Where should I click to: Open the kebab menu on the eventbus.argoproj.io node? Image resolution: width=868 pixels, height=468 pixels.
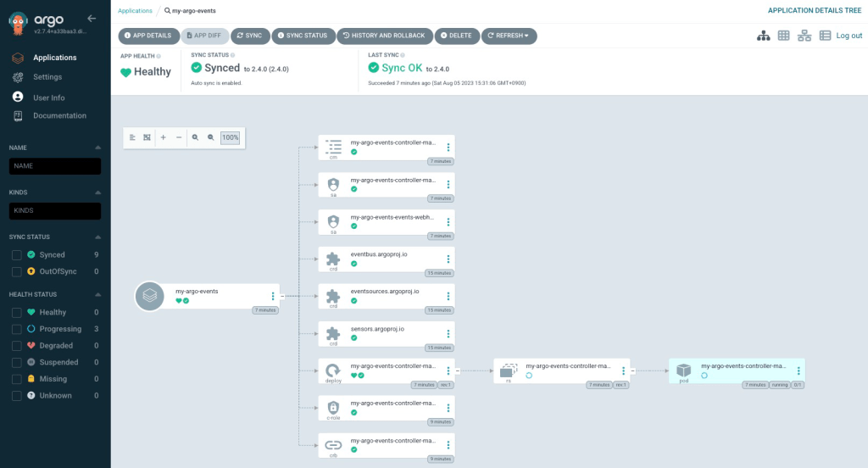pyautogui.click(x=448, y=259)
